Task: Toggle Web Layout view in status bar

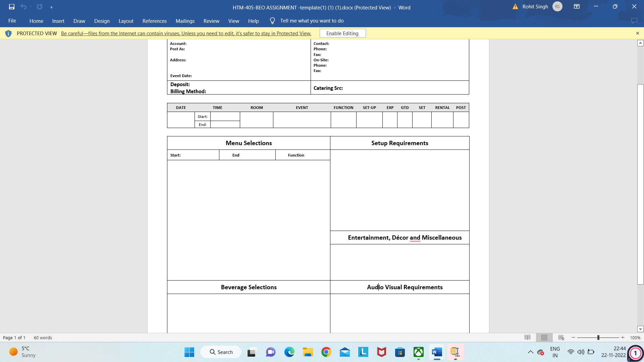Action: click(x=561, y=338)
